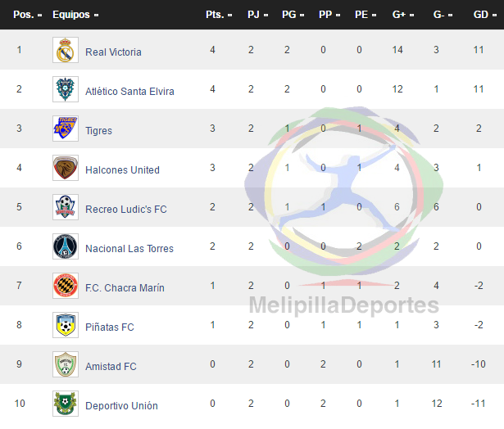Open the Nacional Las Torres crest
Image resolution: width=504 pixels, height=429 pixels.
(x=66, y=246)
